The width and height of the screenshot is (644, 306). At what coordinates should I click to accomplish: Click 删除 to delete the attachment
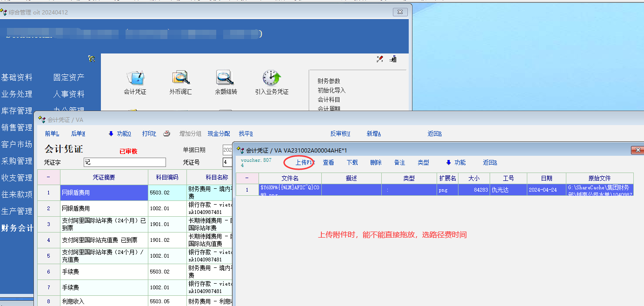[x=376, y=163]
